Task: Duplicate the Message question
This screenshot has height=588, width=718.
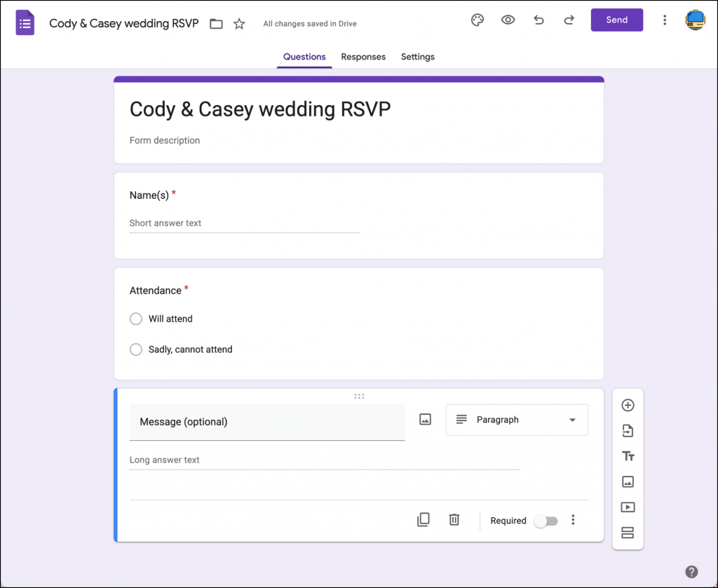Action: [424, 520]
